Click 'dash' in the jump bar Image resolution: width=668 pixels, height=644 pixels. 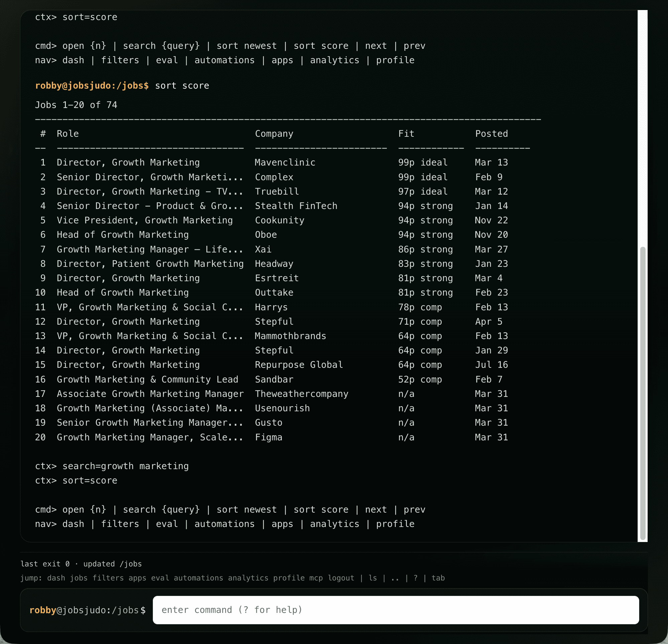pyautogui.click(x=56, y=578)
